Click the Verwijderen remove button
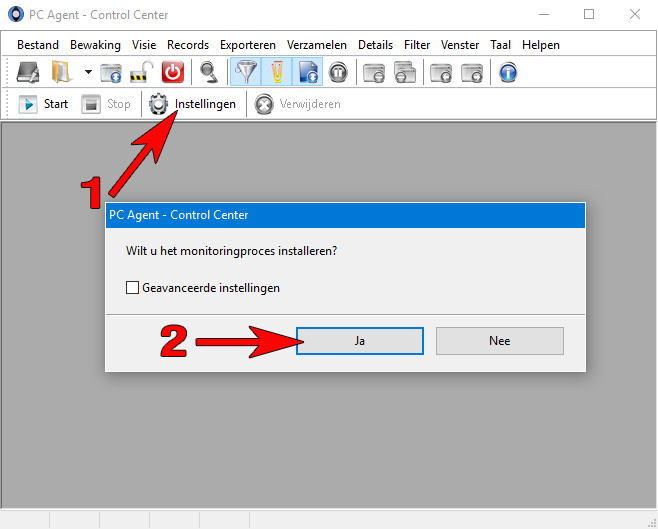This screenshot has width=658, height=529. (x=298, y=104)
